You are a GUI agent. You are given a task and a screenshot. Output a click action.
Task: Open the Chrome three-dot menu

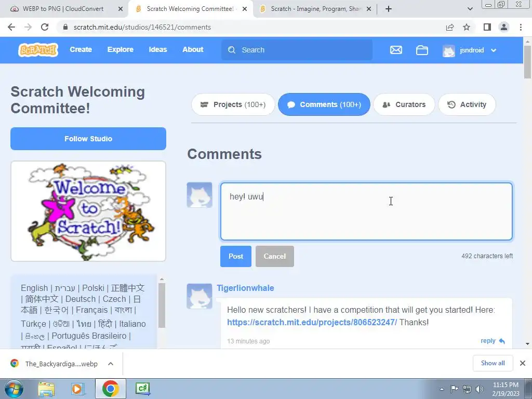[x=521, y=27]
